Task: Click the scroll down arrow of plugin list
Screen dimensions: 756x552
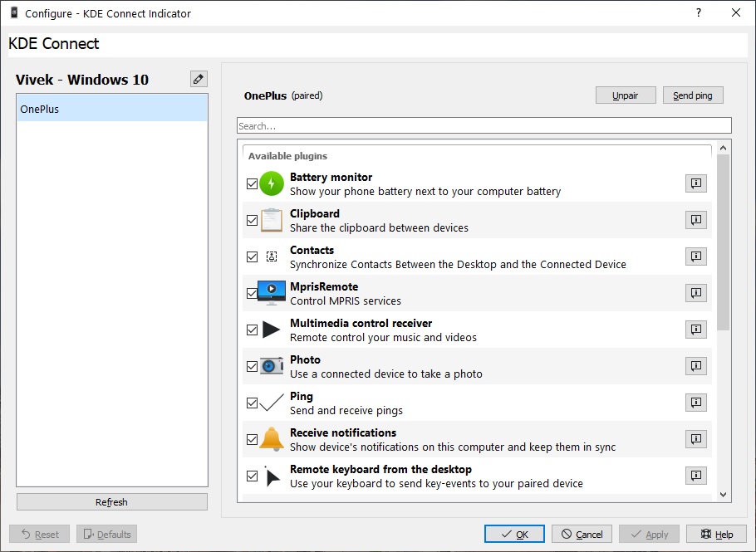Action: click(723, 495)
